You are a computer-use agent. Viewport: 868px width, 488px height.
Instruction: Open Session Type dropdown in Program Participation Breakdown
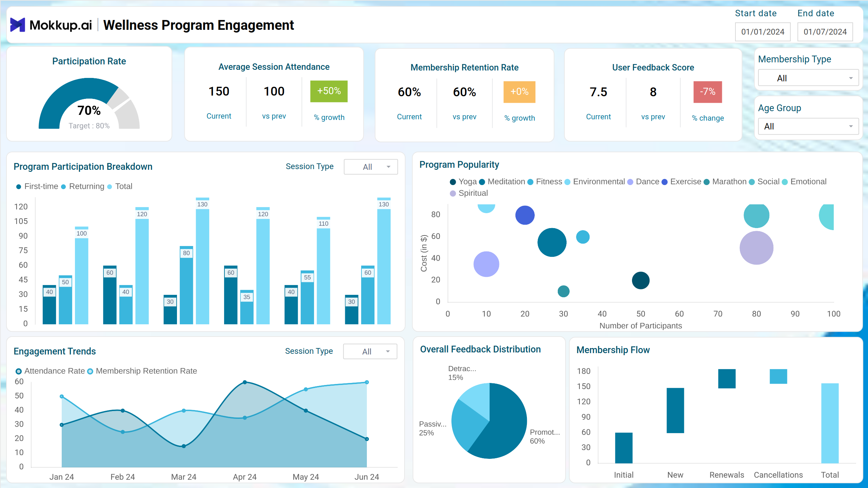[371, 167]
